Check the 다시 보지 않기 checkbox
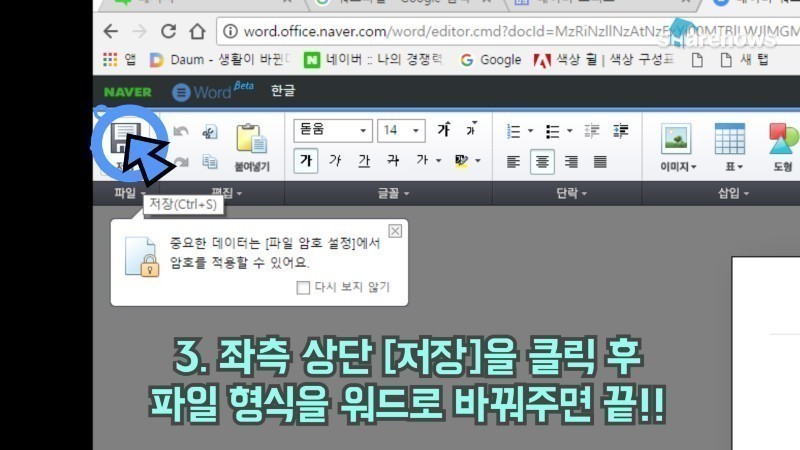This screenshot has width=800, height=450. click(x=303, y=287)
